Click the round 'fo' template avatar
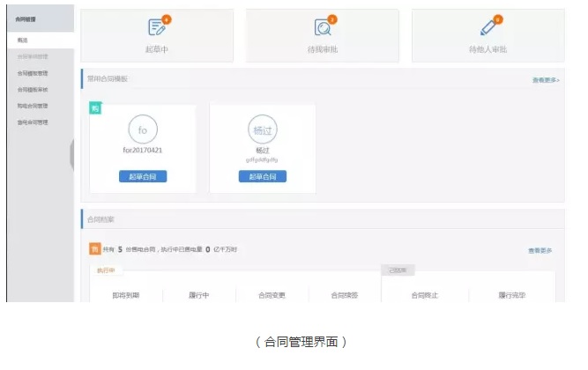588x370 pixels. (x=143, y=130)
